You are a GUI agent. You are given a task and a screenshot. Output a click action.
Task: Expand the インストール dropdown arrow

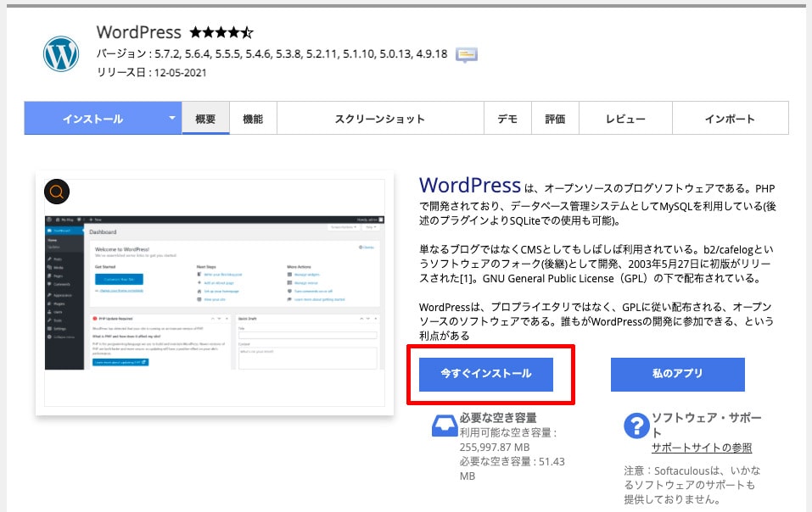click(x=172, y=119)
